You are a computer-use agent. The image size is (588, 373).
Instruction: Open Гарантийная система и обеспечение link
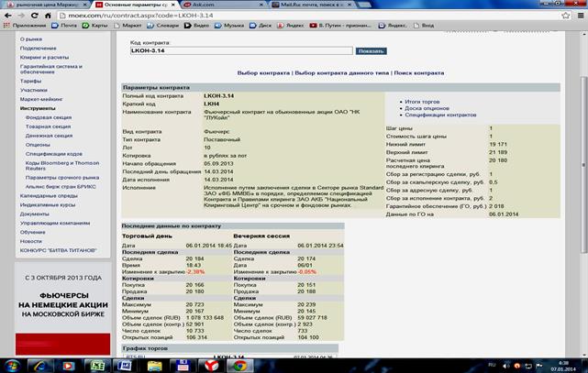click(x=51, y=69)
